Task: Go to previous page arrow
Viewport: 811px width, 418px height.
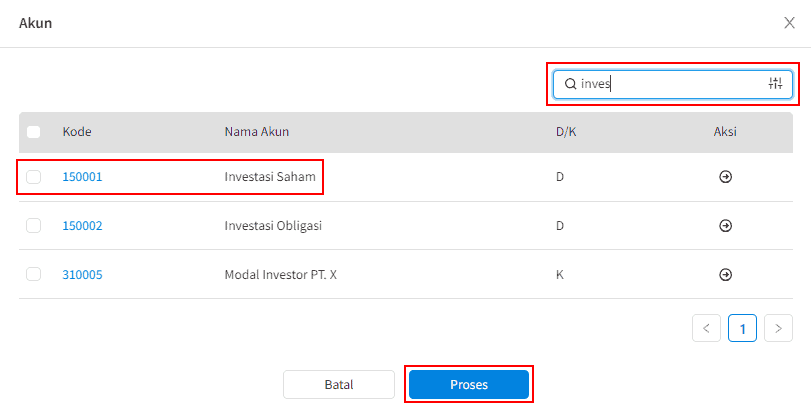Action: pyautogui.click(x=706, y=328)
